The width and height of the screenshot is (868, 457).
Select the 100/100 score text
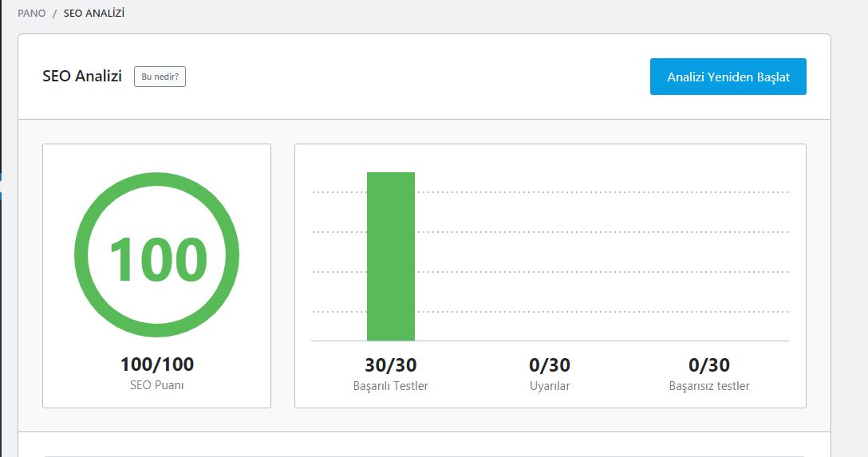pyautogui.click(x=157, y=364)
